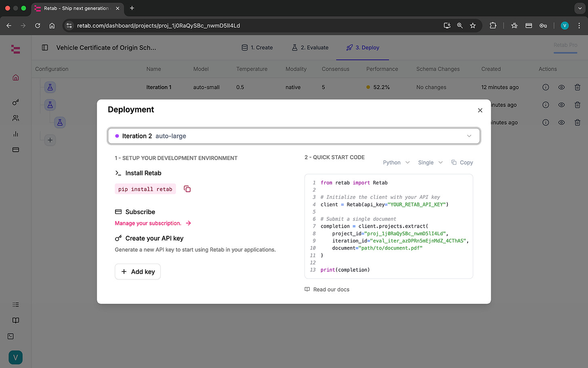Click the Add key button

point(138,272)
